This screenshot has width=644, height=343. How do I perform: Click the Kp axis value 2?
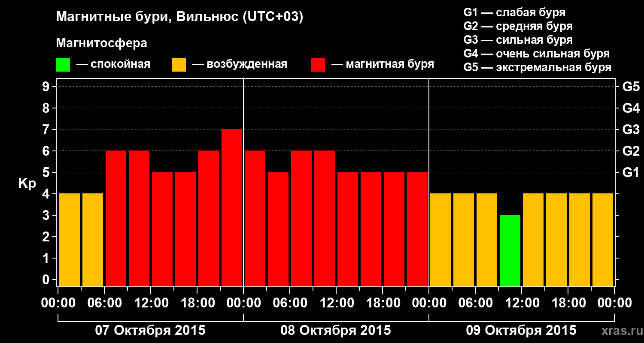[x=47, y=237]
